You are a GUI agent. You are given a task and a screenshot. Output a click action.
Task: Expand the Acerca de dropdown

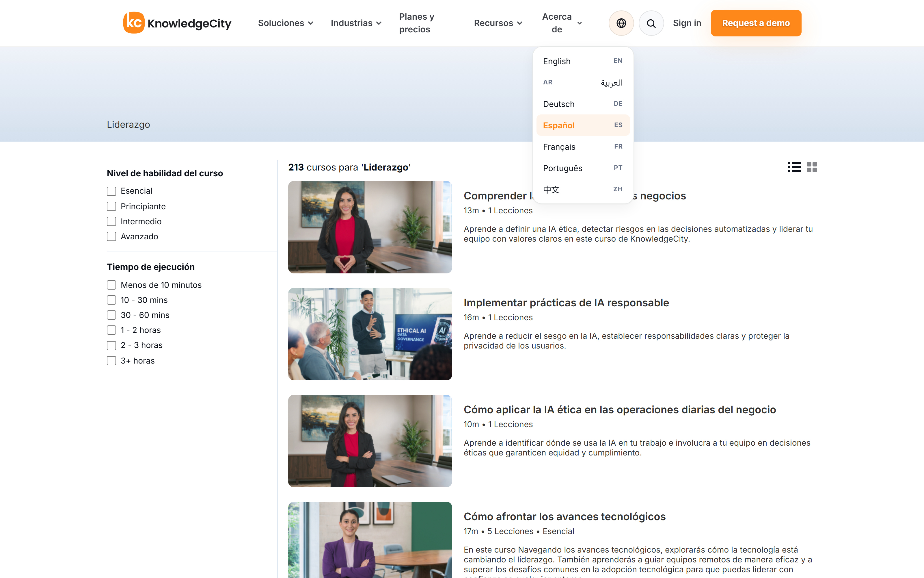click(562, 23)
